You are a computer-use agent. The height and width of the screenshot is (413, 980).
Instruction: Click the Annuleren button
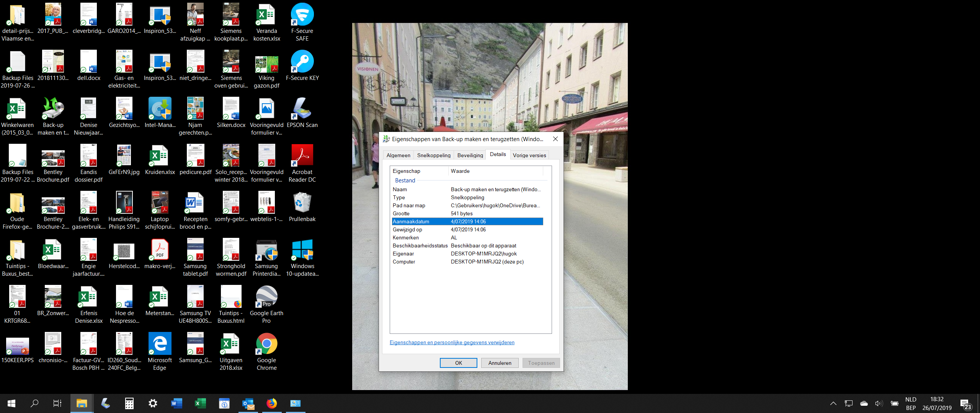tap(500, 363)
